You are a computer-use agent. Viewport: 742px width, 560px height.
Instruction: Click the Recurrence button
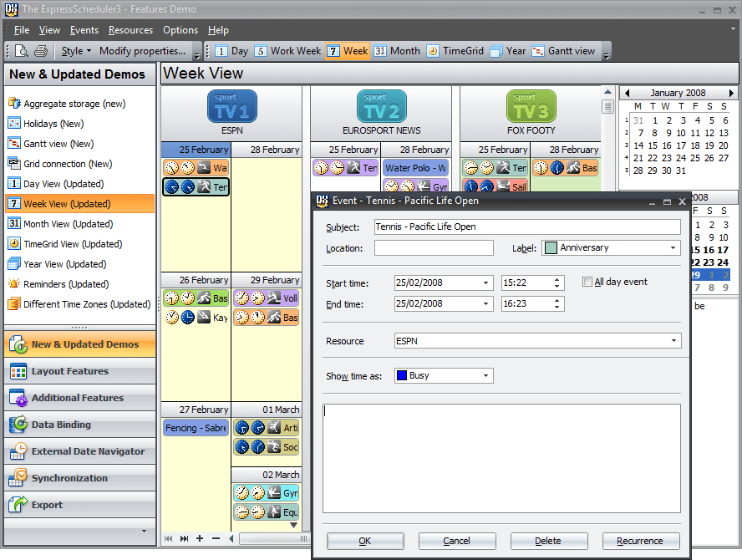(640, 541)
